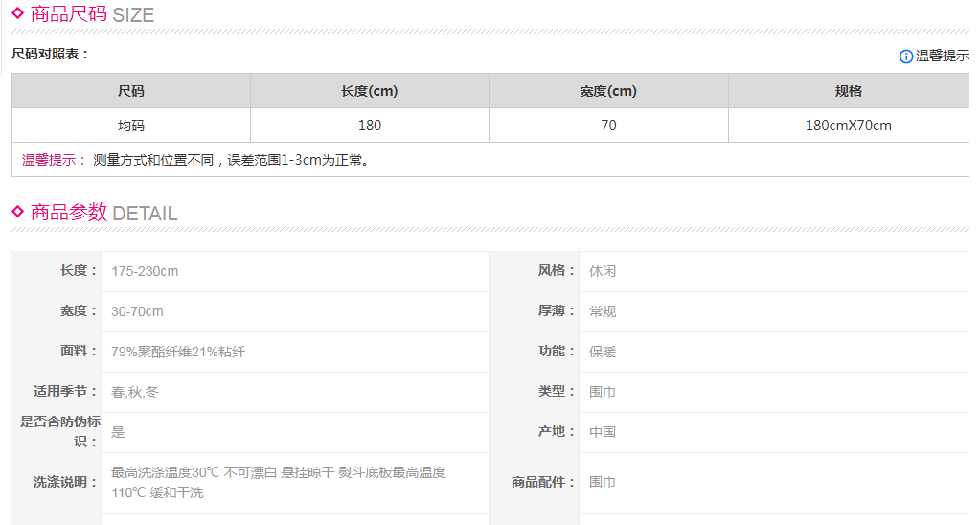Click the 宽度(cm) column header

point(608,91)
